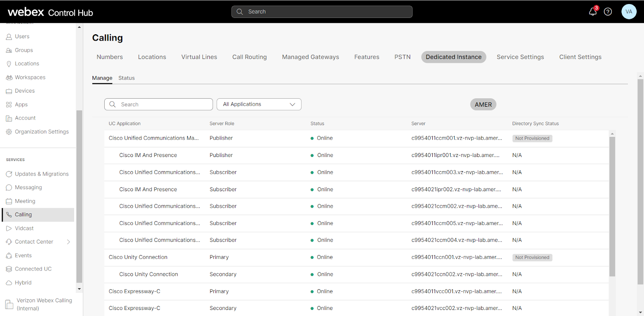Click the Locations pin icon
644x316 pixels.
[x=9, y=64]
